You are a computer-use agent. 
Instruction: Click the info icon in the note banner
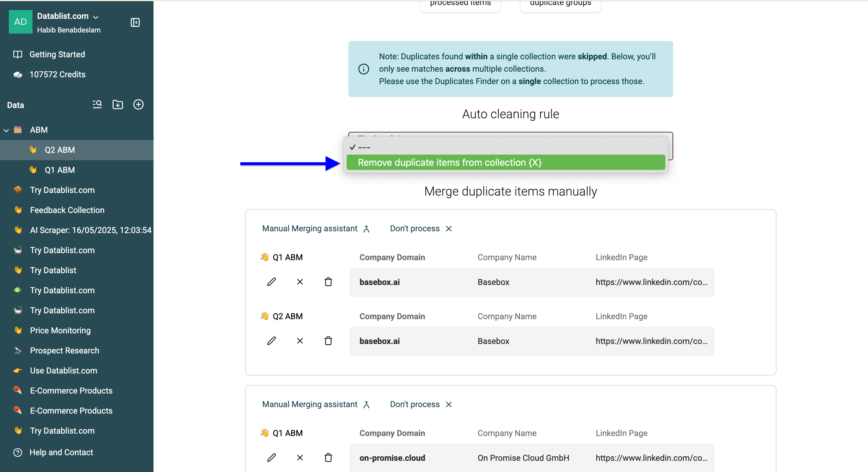[x=363, y=69]
